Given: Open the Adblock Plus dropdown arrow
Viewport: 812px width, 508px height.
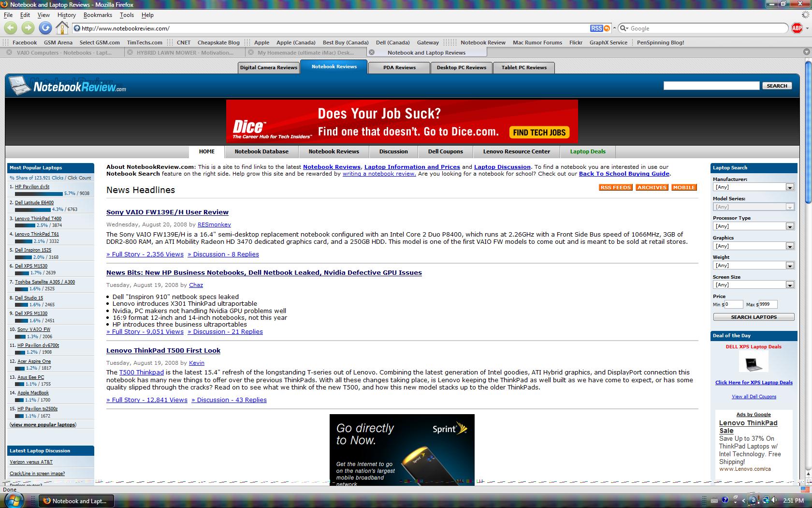Looking at the screenshot, I should pos(807,28).
